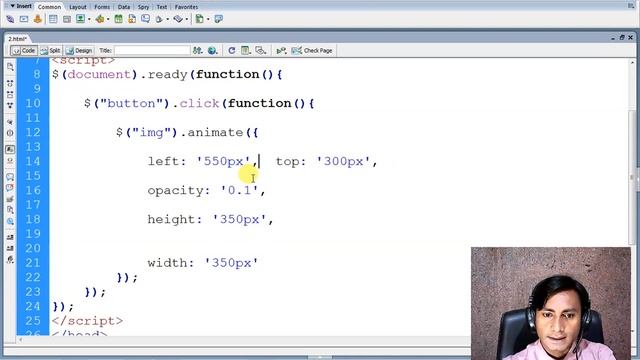Click the Balance Braces icon
Image resolution: width=640 pixels, height=360 pixels.
[x=10, y=133]
